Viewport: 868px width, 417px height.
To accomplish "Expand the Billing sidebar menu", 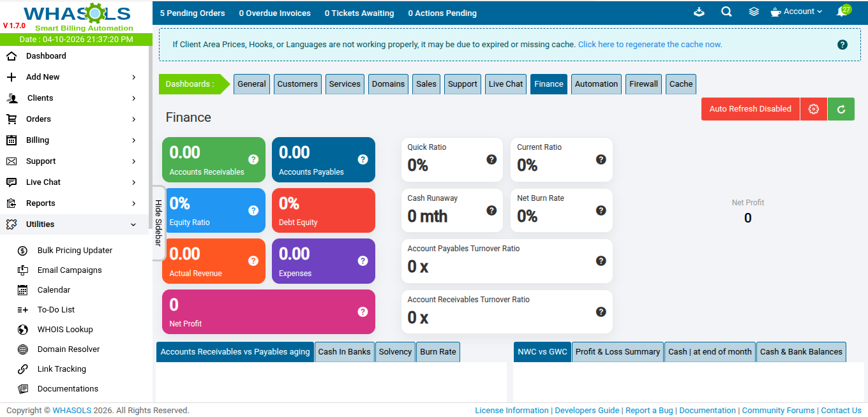I will tap(72, 140).
